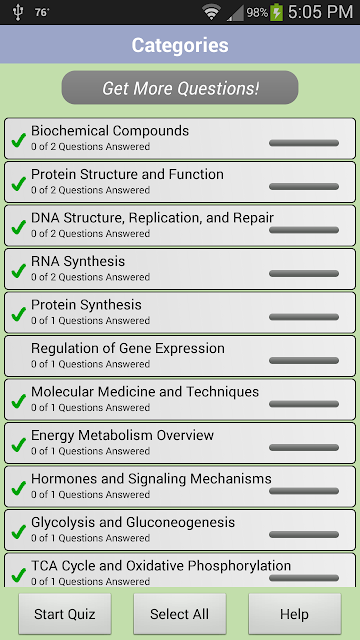Select DNA Structure, Replication, and Repair row
This screenshot has height=640, width=360.
point(180,225)
